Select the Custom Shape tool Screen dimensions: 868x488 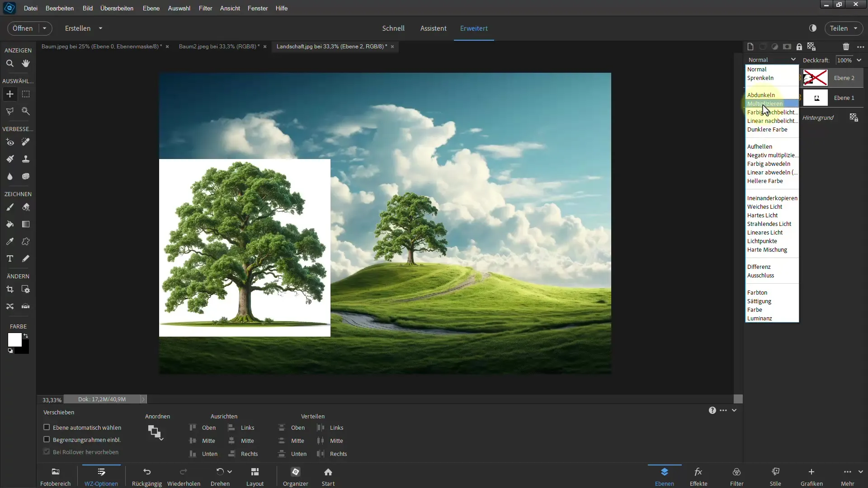26,241
